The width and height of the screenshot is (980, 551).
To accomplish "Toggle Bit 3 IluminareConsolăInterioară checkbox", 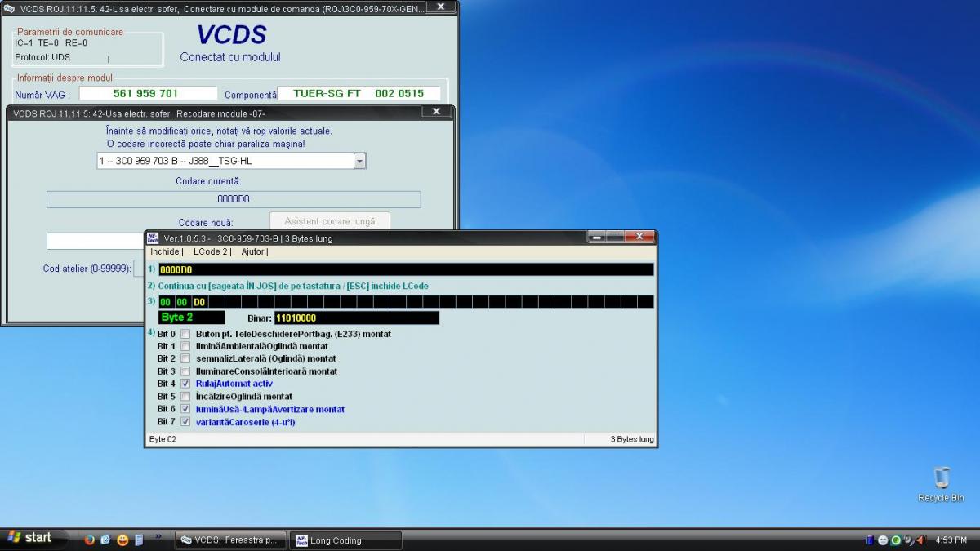I will coord(185,371).
